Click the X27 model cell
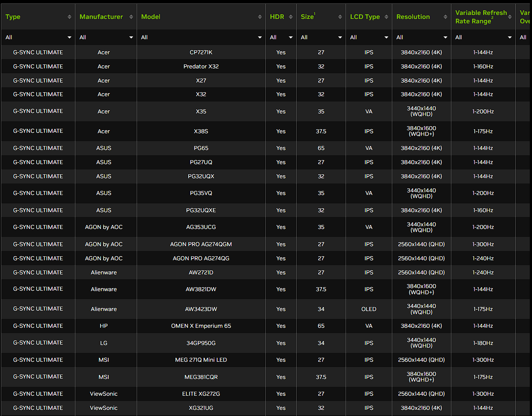The width and height of the screenshot is (532, 416). (x=201, y=81)
